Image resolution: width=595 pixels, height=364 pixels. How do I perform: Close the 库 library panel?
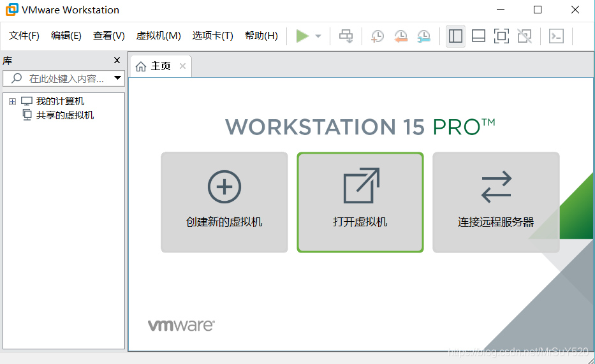click(x=117, y=61)
